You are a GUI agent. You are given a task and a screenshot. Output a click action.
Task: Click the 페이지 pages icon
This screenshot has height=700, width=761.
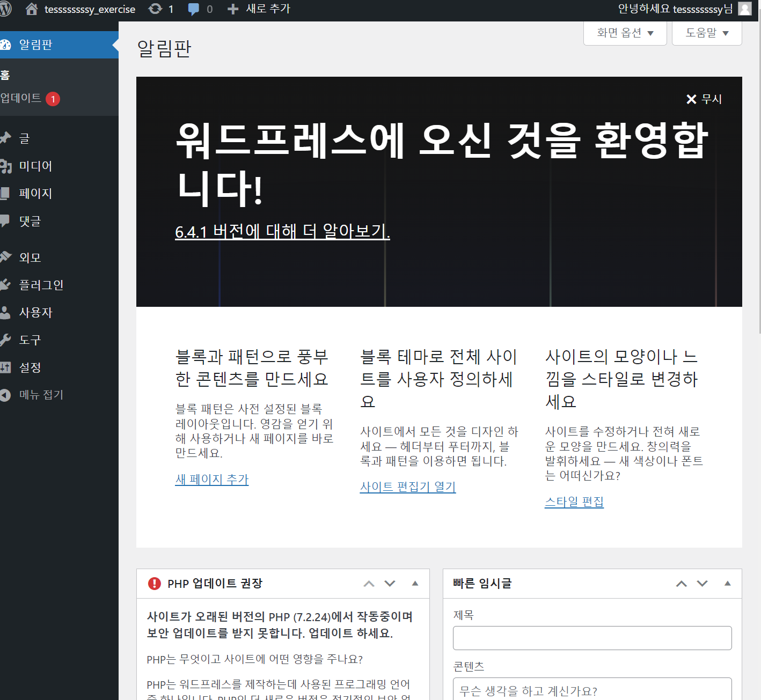pyautogui.click(x=5, y=193)
